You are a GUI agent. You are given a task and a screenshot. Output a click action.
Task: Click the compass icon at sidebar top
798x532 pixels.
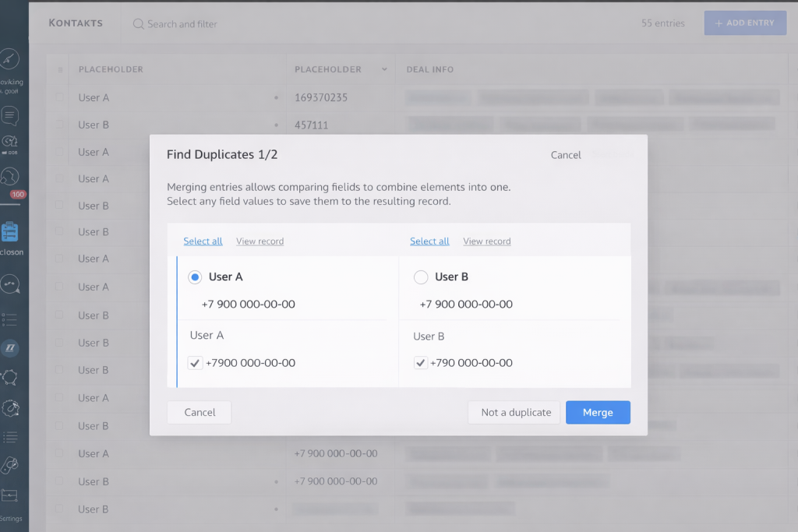click(x=9, y=60)
